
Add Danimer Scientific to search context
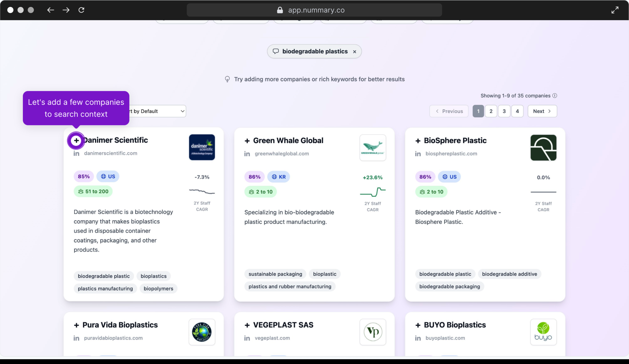pyautogui.click(x=76, y=140)
